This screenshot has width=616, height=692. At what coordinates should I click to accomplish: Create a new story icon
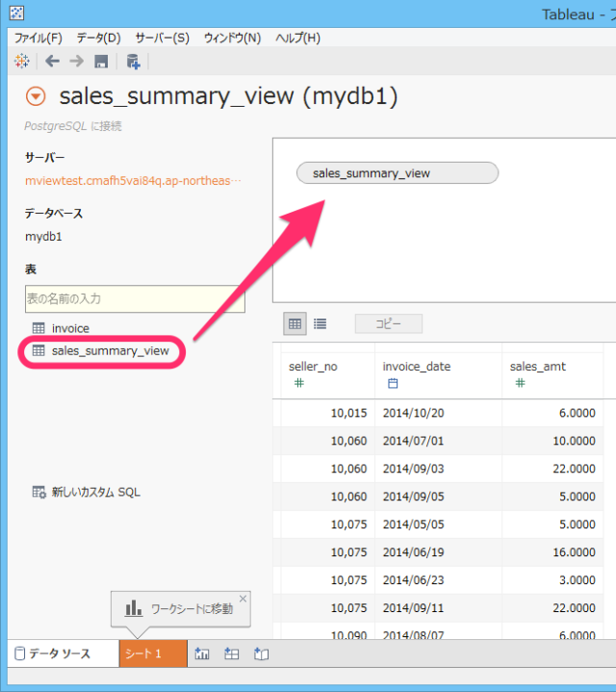261,654
